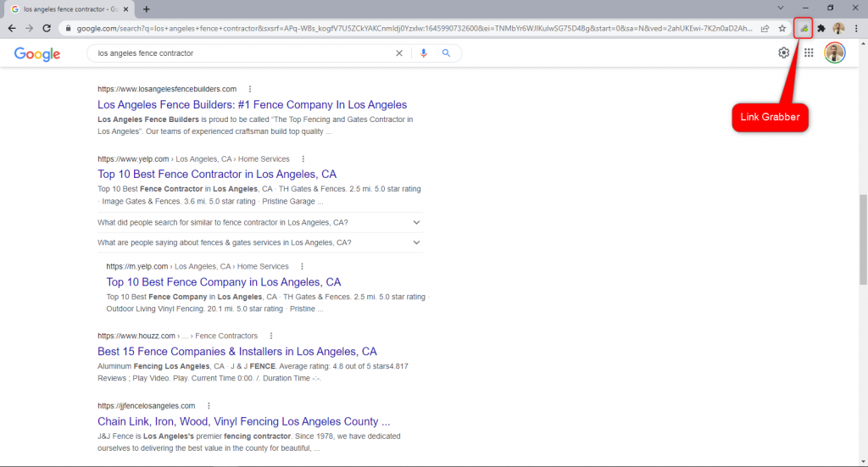Click the Google logo
868x467 pixels.
pos(37,53)
